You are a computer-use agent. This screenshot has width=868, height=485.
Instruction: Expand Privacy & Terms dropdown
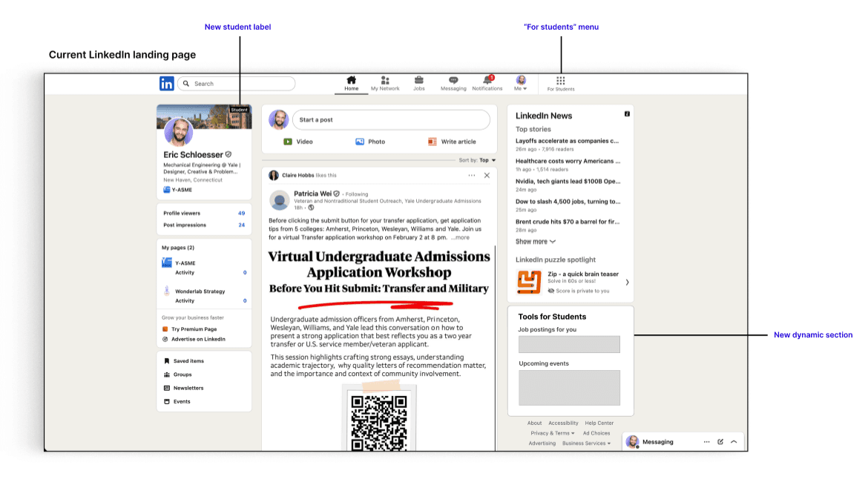tap(553, 433)
